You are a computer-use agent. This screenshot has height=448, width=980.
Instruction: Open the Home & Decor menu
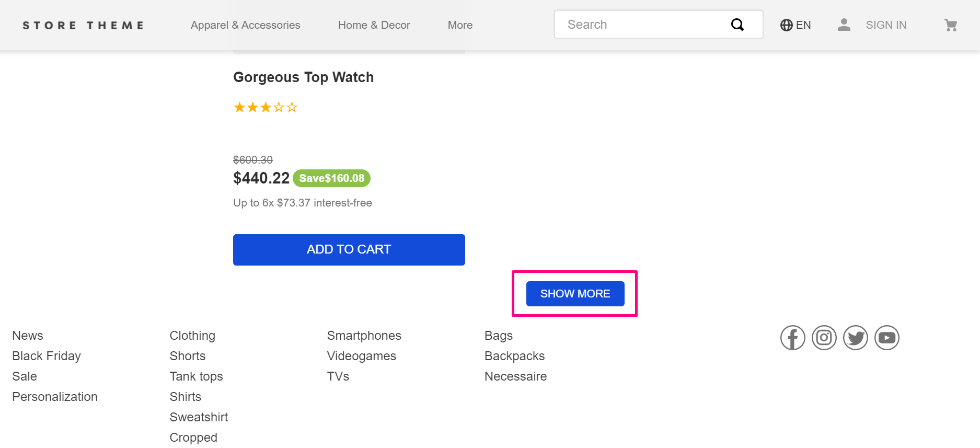[x=374, y=25]
